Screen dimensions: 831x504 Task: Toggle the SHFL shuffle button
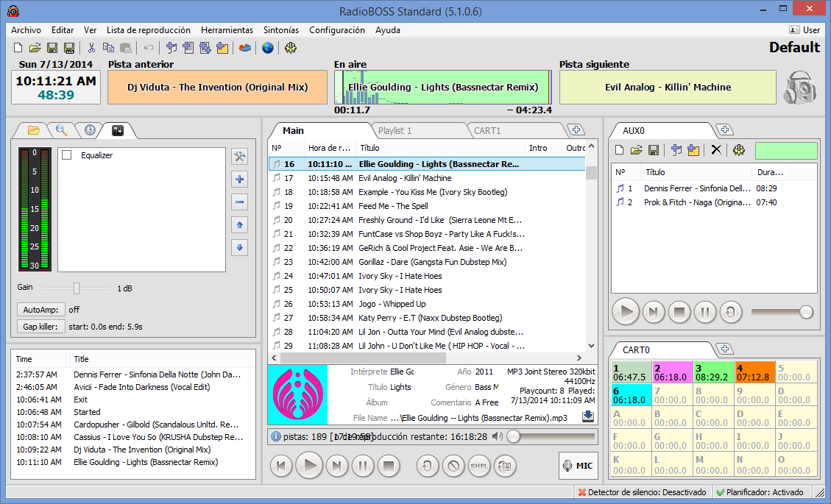point(479,466)
